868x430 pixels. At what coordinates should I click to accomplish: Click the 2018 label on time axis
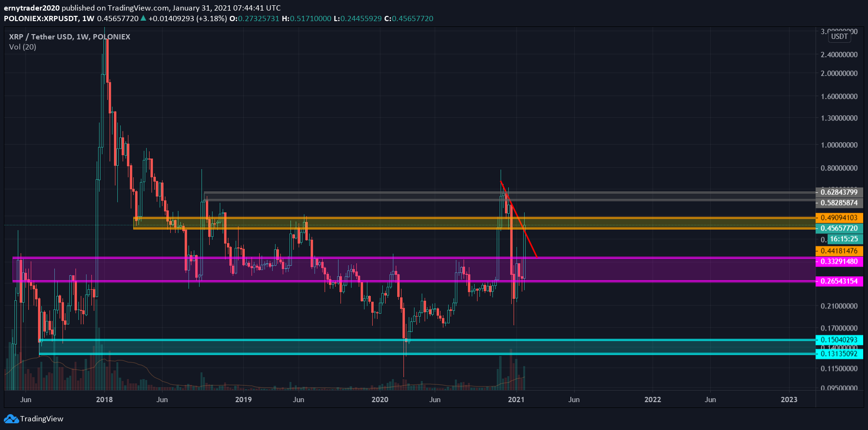click(104, 400)
